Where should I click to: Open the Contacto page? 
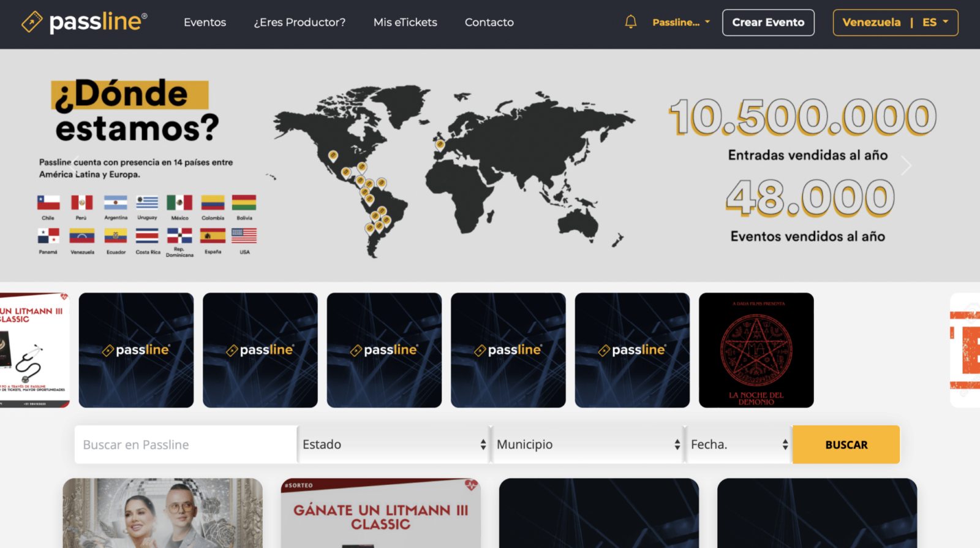[x=489, y=22]
